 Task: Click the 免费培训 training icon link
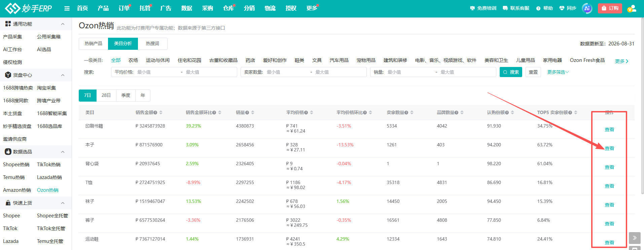tap(483, 8)
